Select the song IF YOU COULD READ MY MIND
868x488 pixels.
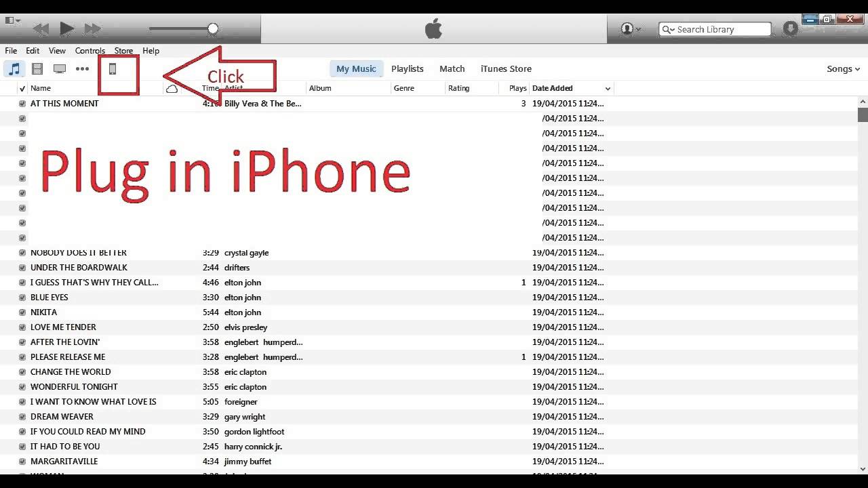click(x=88, y=432)
